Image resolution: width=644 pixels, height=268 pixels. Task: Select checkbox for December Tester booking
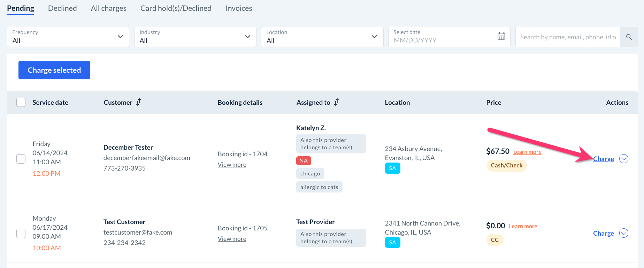21,159
